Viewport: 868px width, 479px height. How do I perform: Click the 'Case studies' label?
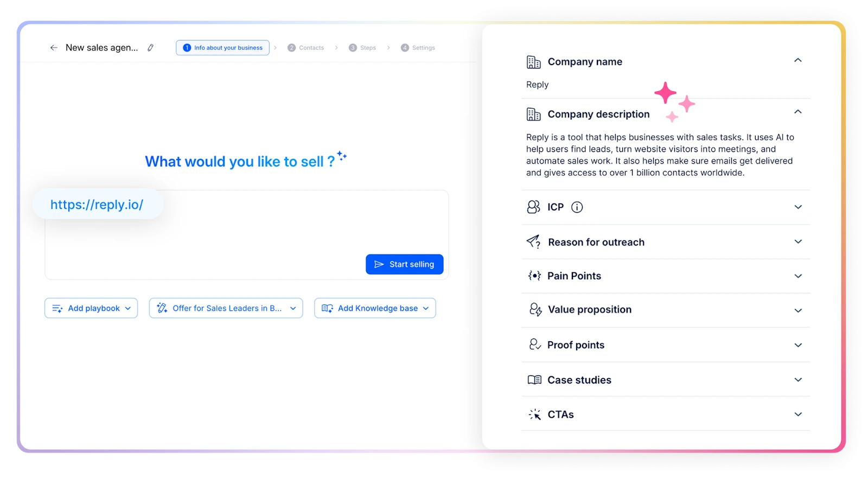coord(579,380)
